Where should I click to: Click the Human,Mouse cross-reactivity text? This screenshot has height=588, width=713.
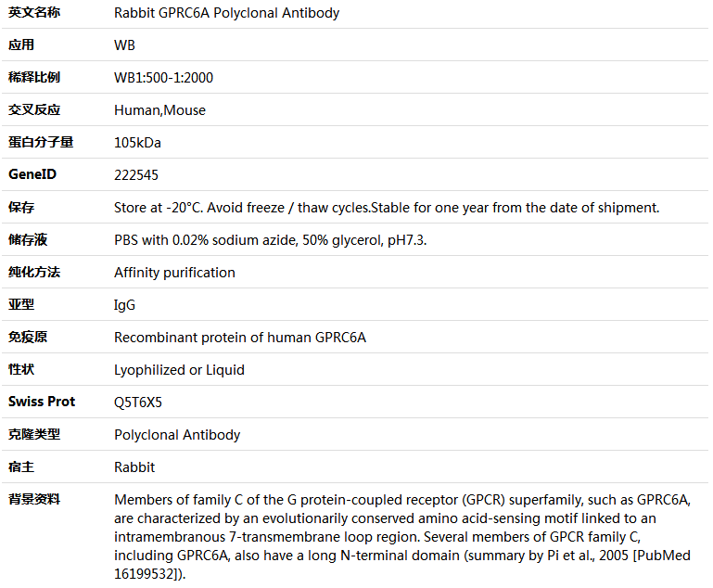coord(160,110)
